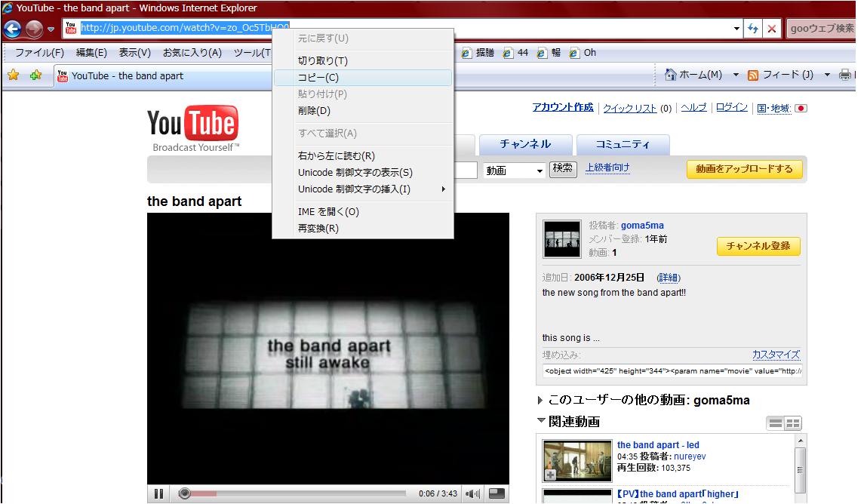Click the nureyev uploader link
Screen dimensions: 867x504
[690, 456]
